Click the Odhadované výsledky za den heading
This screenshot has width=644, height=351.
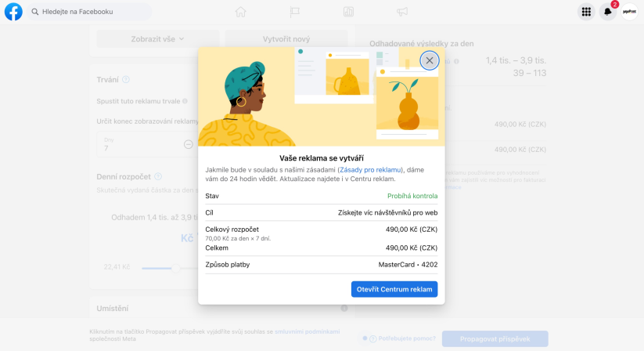[x=422, y=44]
